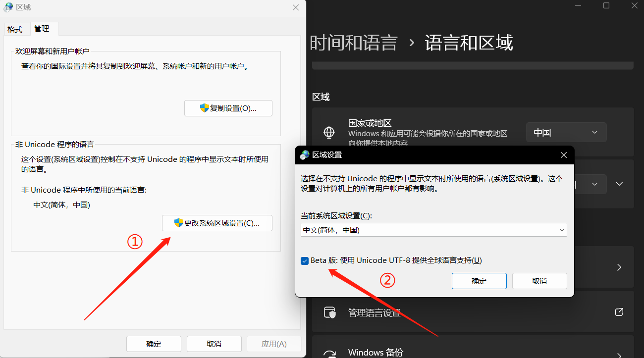This screenshot has height=358, width=644.
Task: Click the 区域 section heading in Settings
Action: (x=321, y=97)
